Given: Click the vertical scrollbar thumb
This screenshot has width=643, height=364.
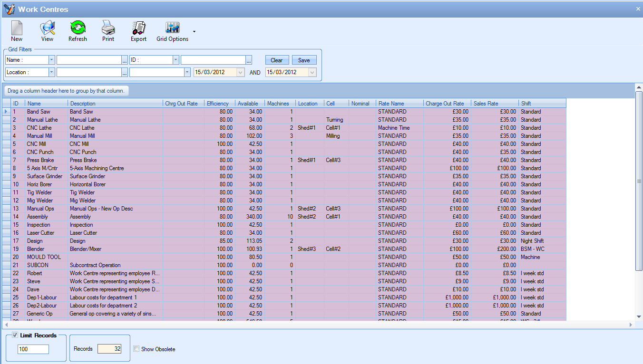Looking at the screenshot, I should pyautogui.click(x=639, y=181).
